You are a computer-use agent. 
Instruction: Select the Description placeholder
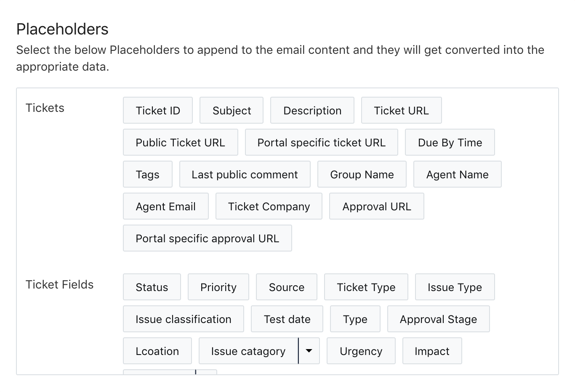312,110
